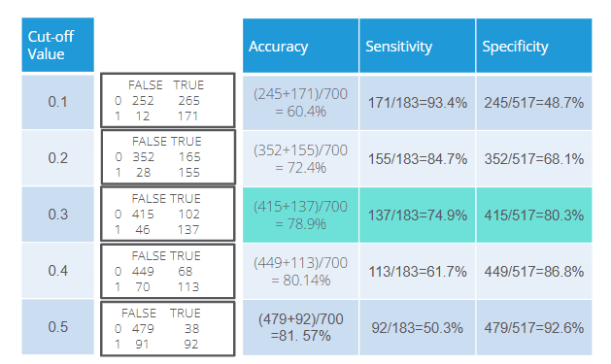Click the sensitivity cell 171/183=93.4%

coord(417,103)
